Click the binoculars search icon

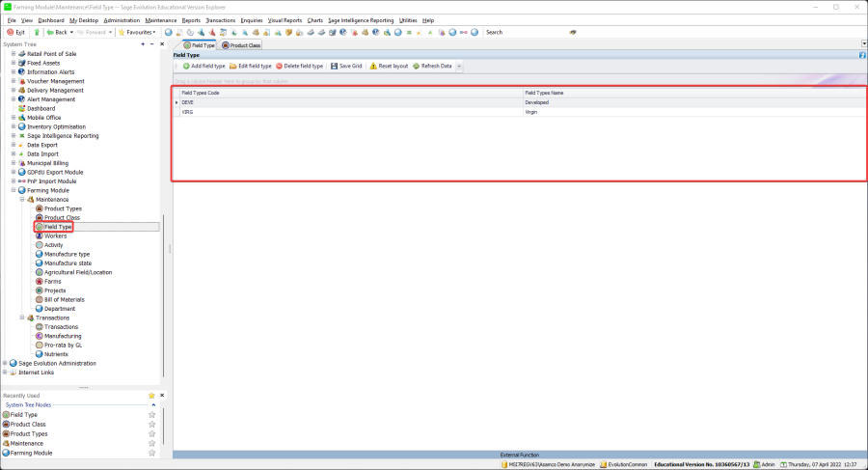point(573,32)
